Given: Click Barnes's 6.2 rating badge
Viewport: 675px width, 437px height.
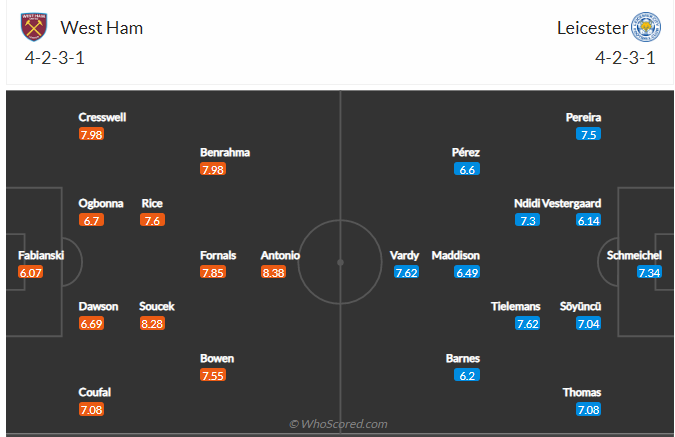Looking at the screenshot, I should click(x=466, y=374).
